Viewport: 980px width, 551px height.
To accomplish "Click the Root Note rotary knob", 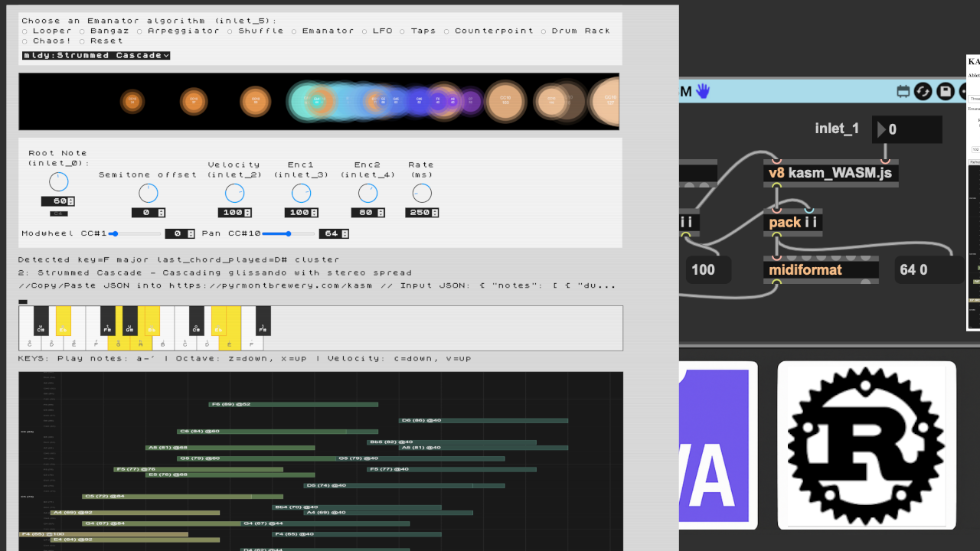I will click(58, 182).
